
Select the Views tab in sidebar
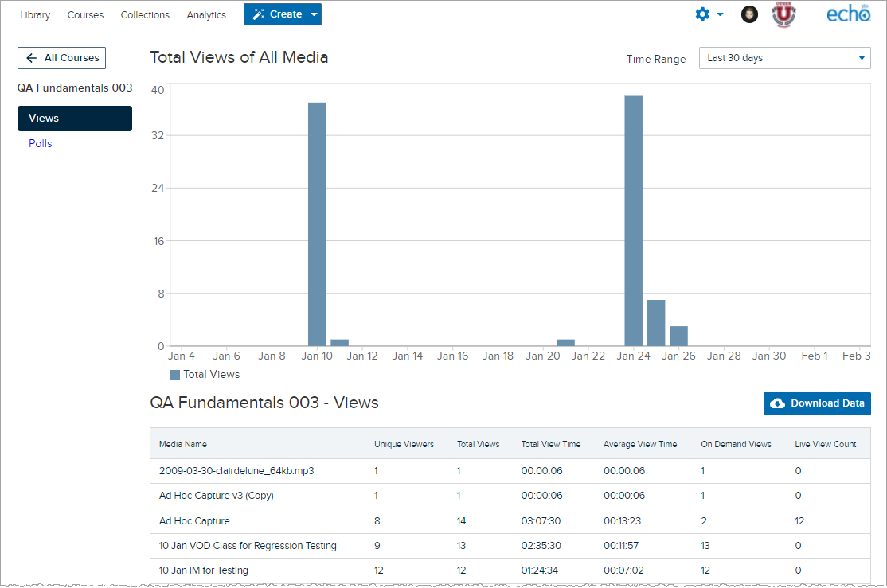point(75,119)
